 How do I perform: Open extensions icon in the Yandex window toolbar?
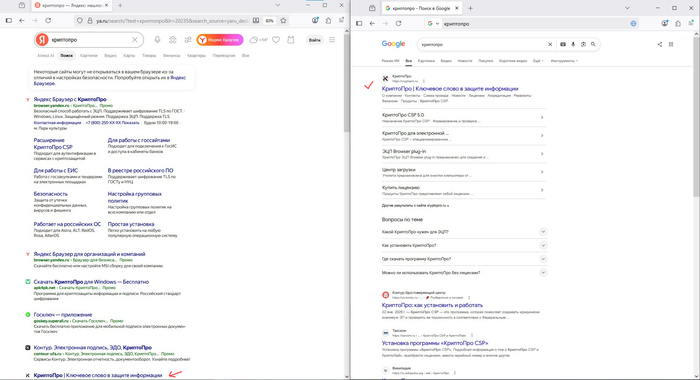[x=328, y=21]
